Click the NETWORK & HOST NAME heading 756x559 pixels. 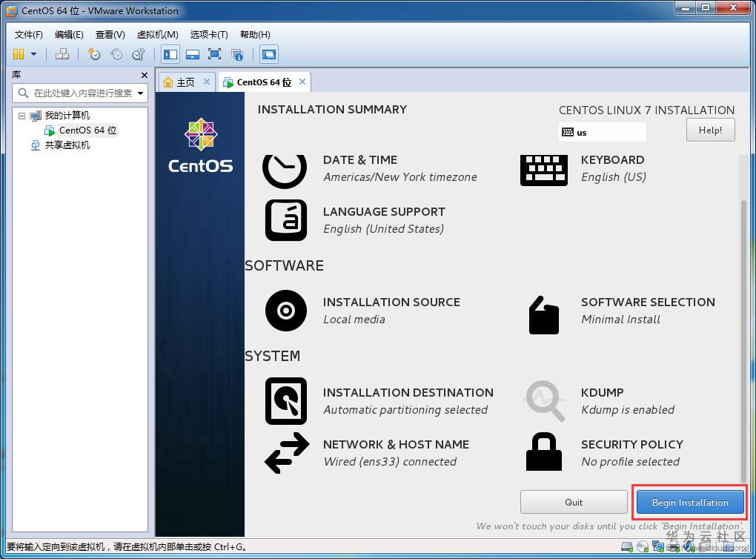point(396,445)
